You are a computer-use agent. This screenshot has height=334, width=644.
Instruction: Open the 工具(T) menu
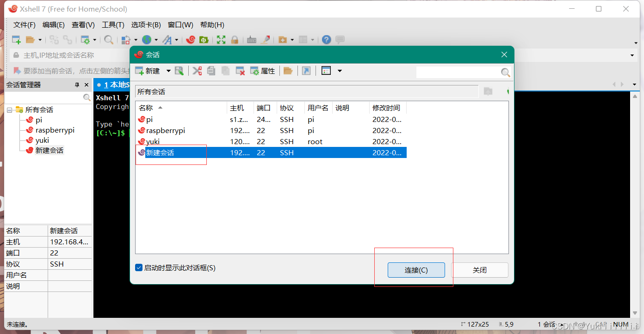coord(113,24)
